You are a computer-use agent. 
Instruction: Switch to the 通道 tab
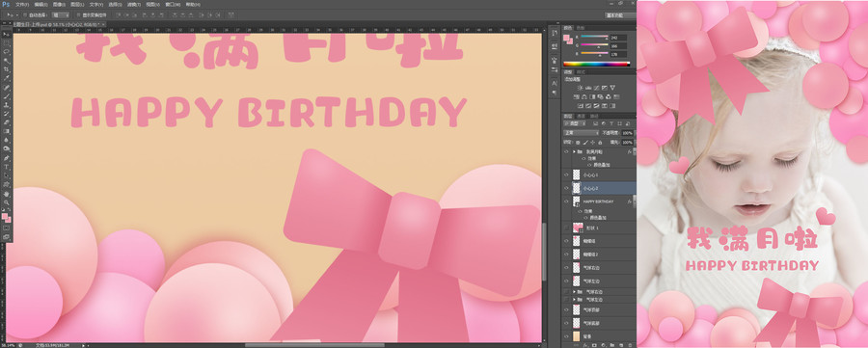pos(581,117)
